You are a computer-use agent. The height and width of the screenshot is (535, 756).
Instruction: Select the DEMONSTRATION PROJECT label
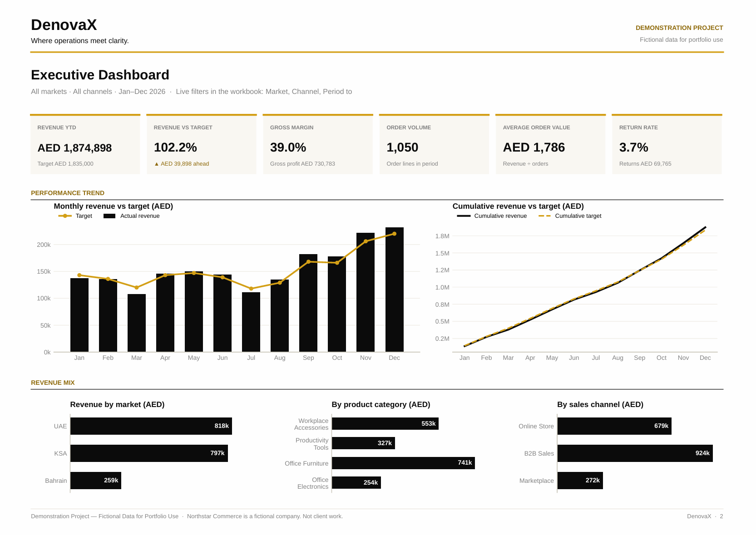(679, 28)
